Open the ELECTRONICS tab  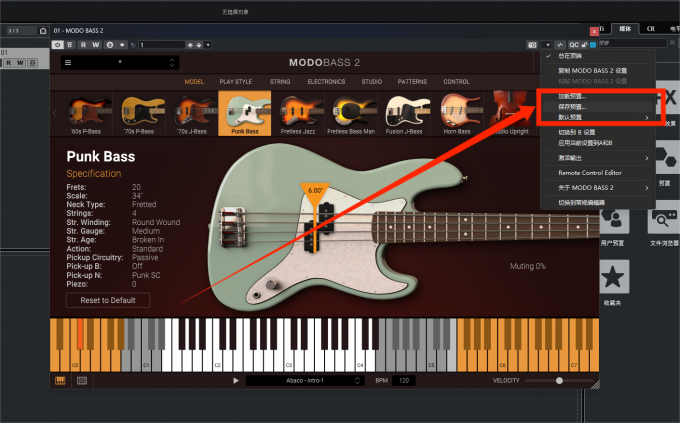(x=326, y=82)
